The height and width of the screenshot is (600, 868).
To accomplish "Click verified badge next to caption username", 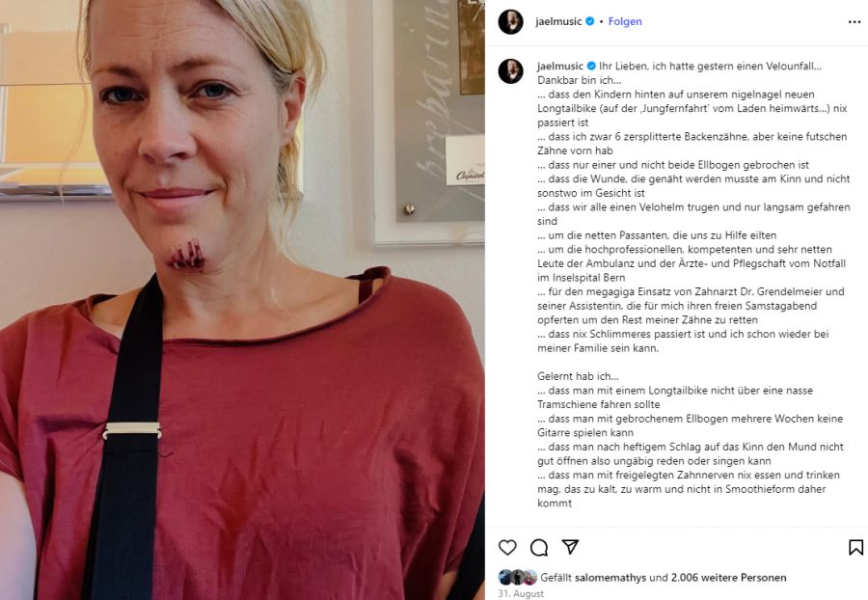I will (591, 66).
